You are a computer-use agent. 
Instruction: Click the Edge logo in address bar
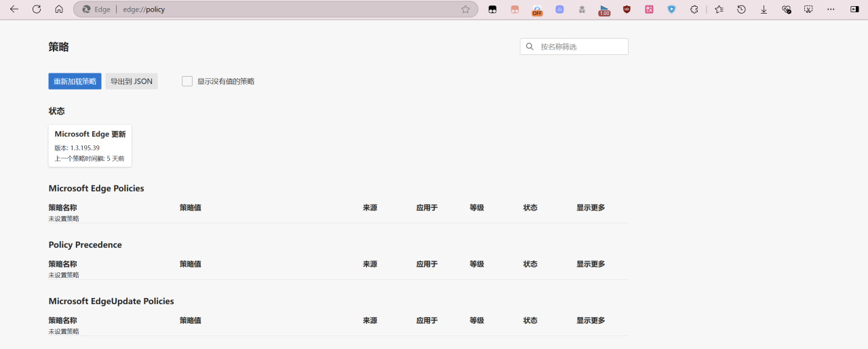[86, 10]
